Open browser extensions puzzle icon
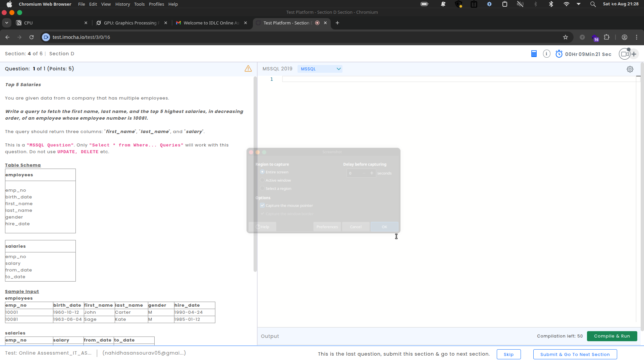644x362 pixels. point(606,37)
